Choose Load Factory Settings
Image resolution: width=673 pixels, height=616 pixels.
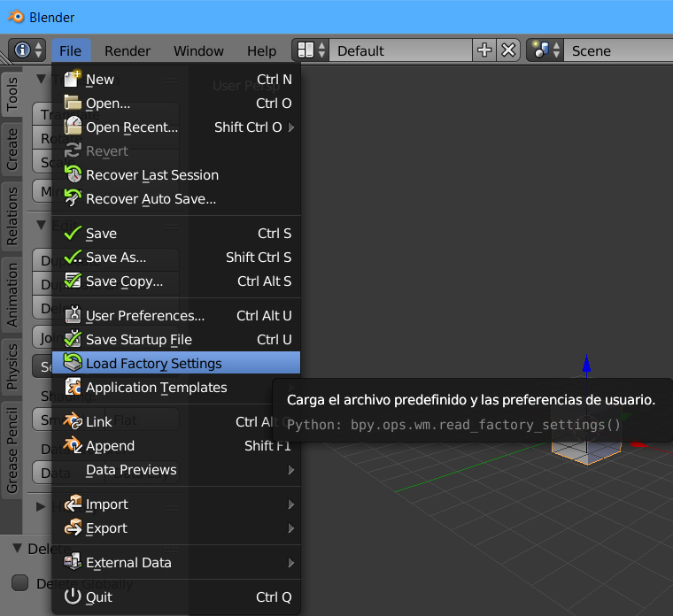coord(176,363)
